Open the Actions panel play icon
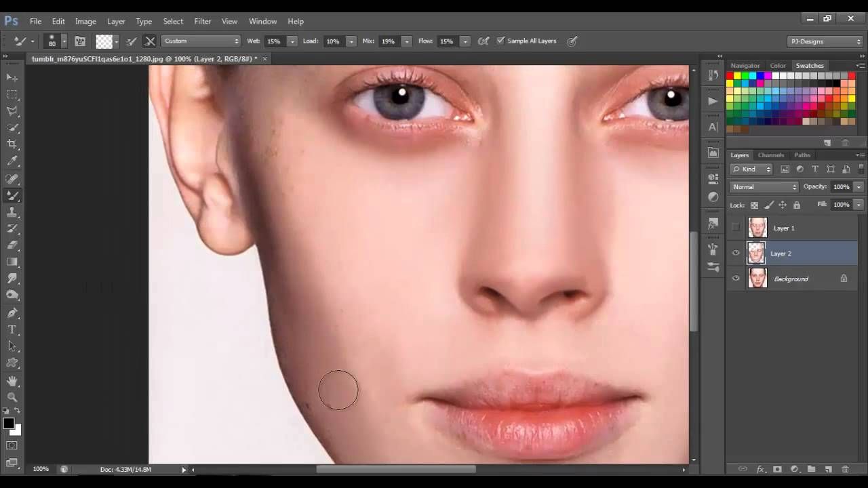This screenshot has height=488, width=868. [713, 101]
